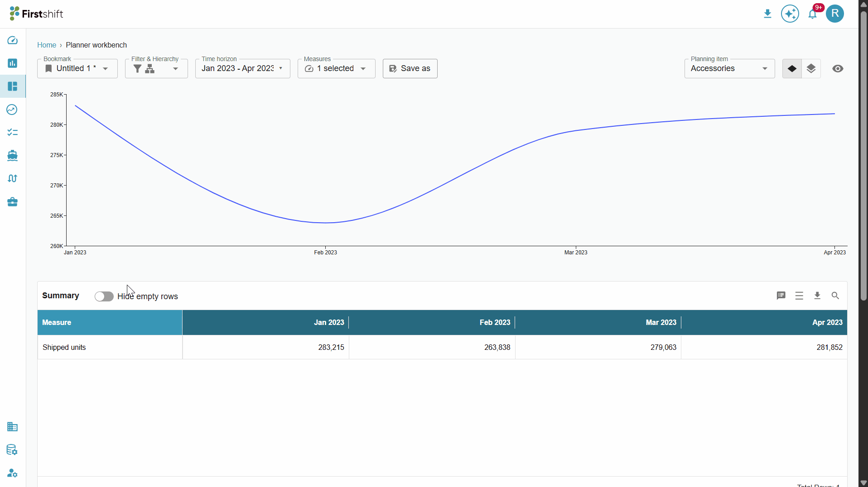Open the Time horizon selector
This screenshot has height=487, width=868.
(x=242, y=69)
